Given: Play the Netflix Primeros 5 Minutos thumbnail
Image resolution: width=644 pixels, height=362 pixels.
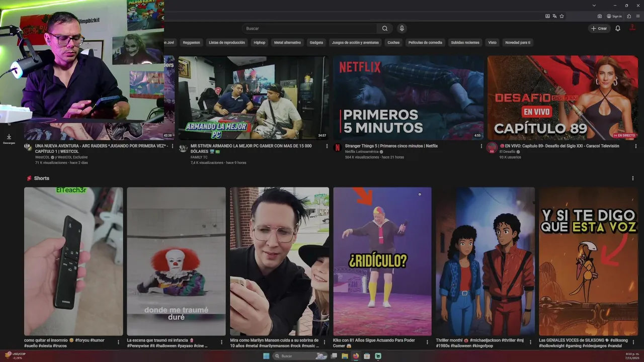Looking at the screenshot, I should (x=408, y=98).
